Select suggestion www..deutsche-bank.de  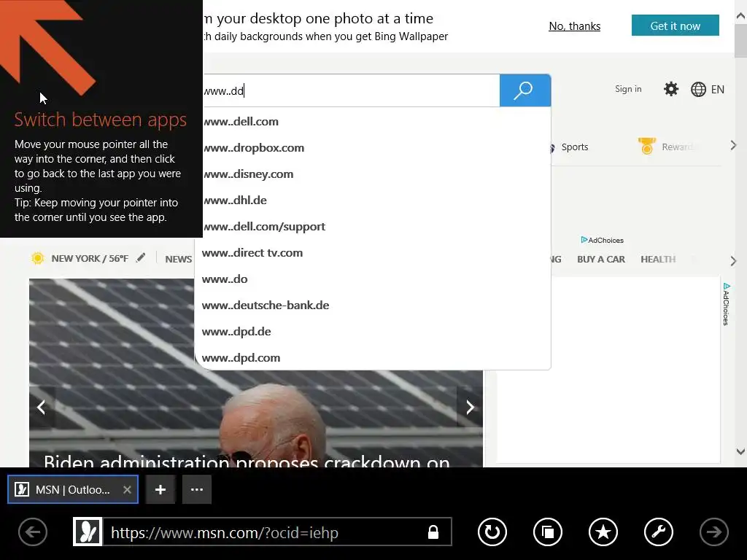point(373,305)
